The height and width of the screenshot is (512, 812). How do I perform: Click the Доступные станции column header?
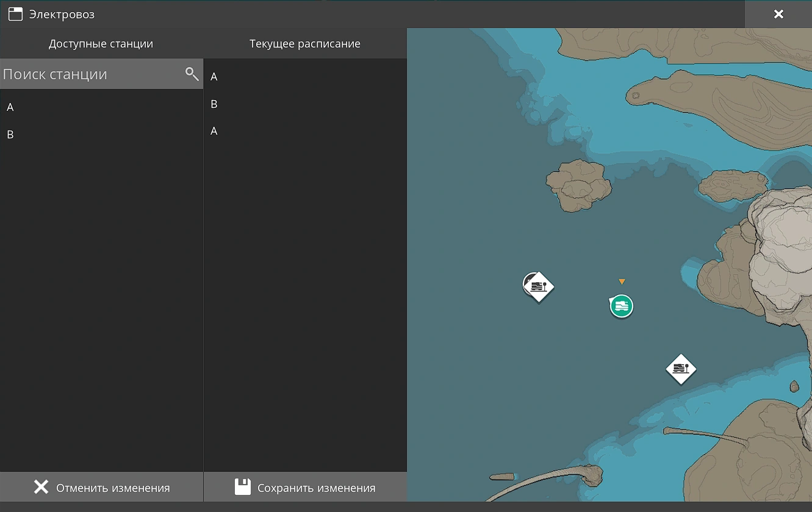click(x=101, y=44)
